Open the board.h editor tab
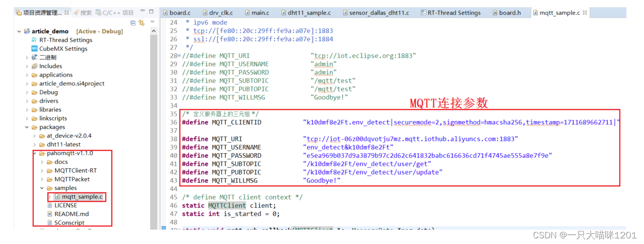Screen dimensions: 644x244 tap(506, 13)
